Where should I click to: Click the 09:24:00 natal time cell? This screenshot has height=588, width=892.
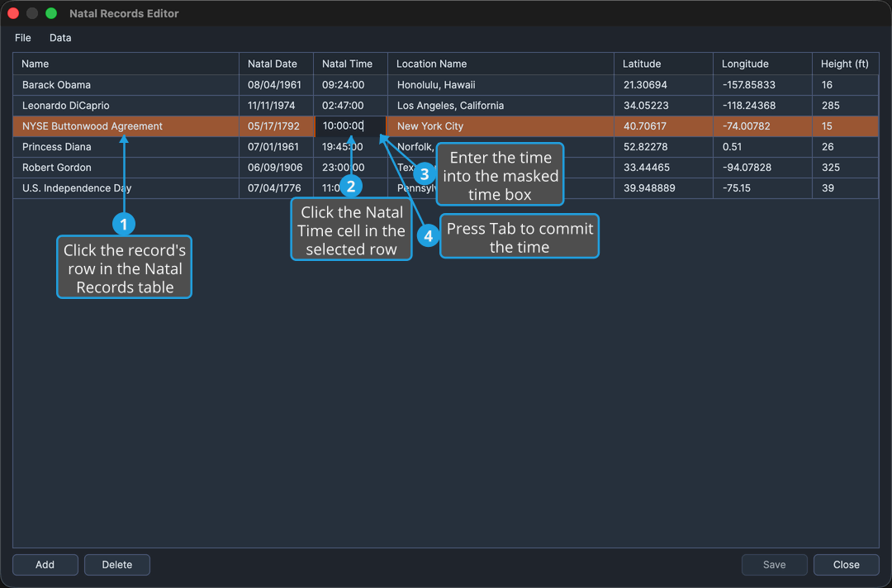pyautogui.click(x=350, y=85)
